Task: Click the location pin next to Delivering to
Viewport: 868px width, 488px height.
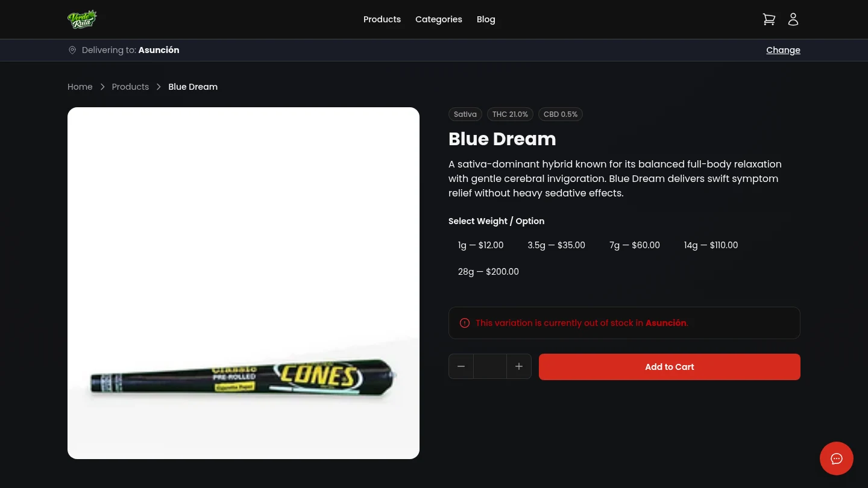Action: click(x=72, y=50)
